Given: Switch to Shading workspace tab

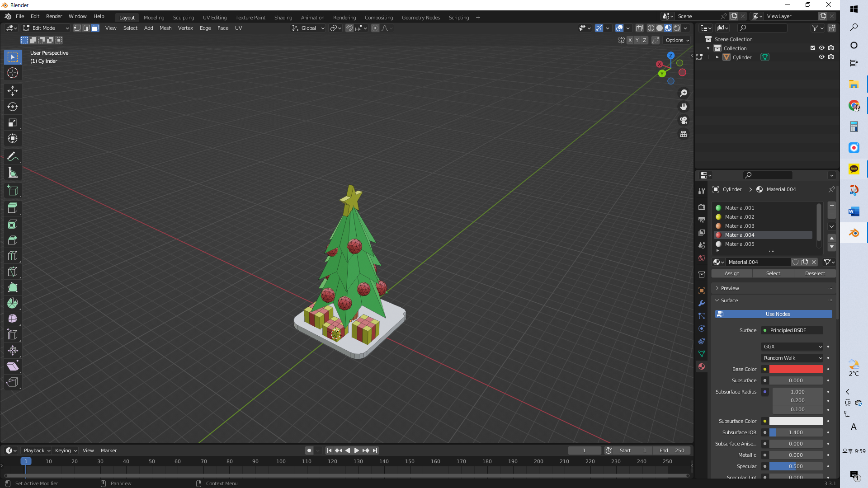Looking at the screenshot, I should point(283,18).
